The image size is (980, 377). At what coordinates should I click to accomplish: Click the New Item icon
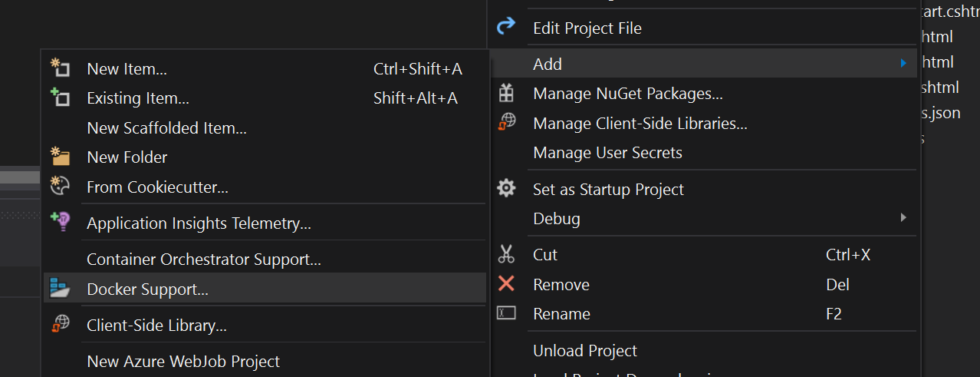[60, 68]
